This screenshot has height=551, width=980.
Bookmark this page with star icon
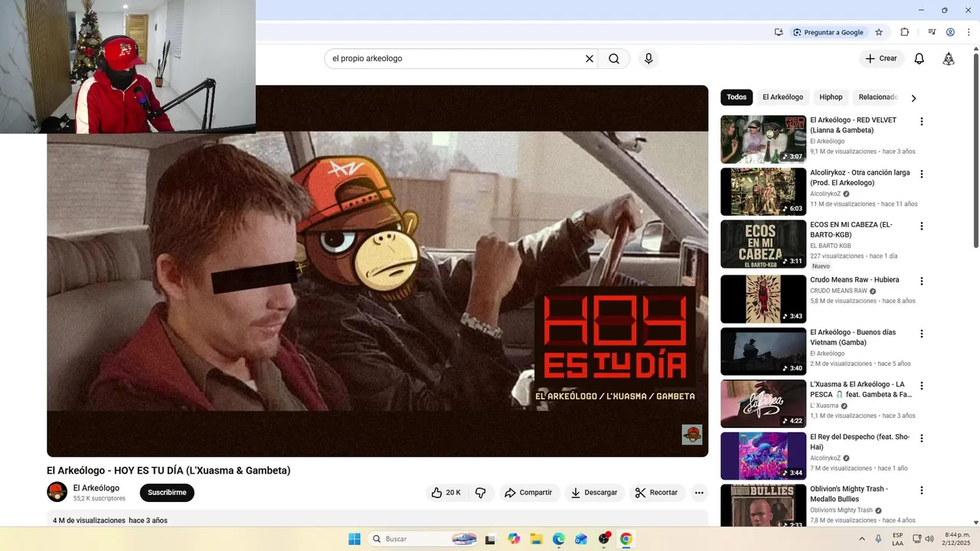point(879,32)
